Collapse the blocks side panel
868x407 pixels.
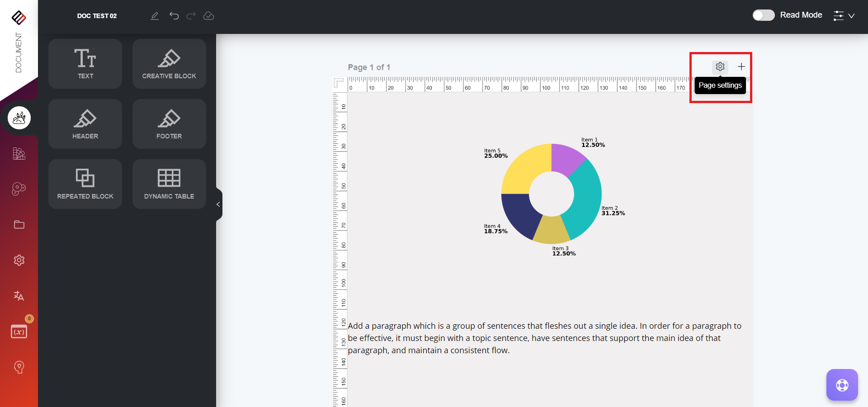point(218,204)
